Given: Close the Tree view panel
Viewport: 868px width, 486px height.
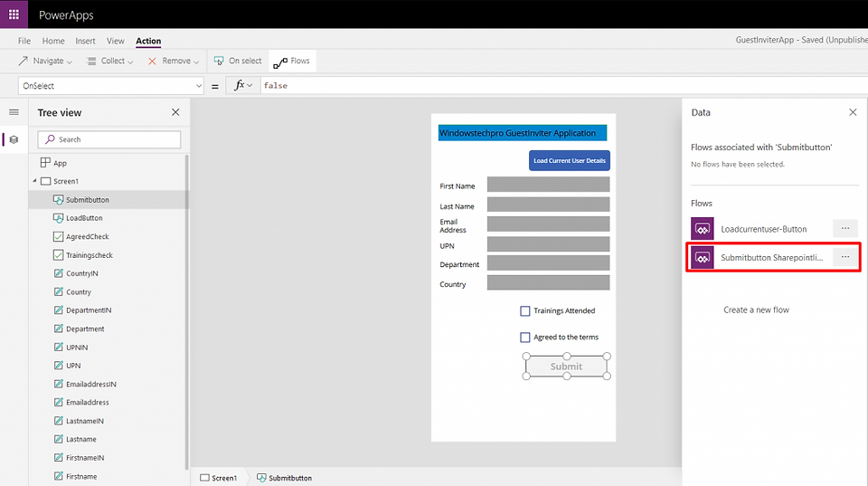Looking at the screenshot, I should click(175, 112).
